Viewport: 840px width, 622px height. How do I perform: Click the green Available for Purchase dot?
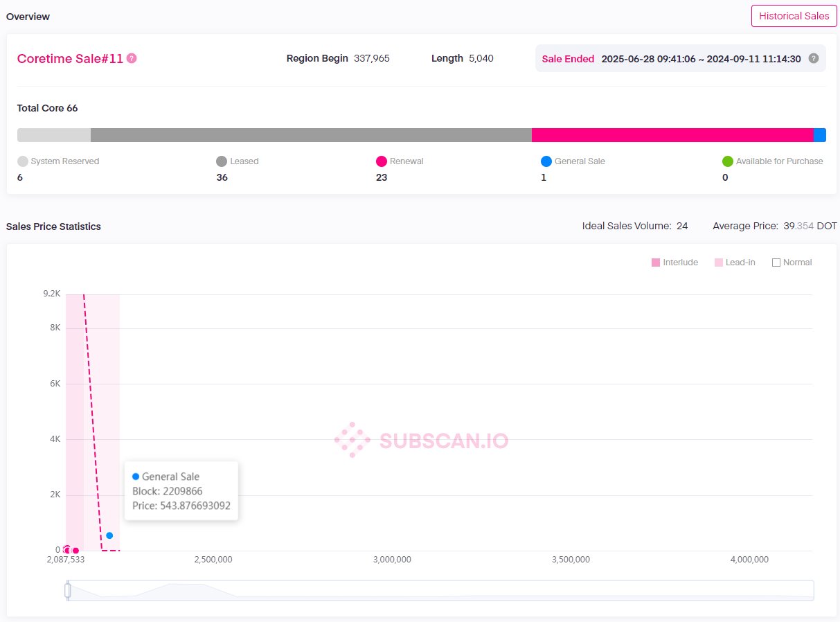[x=727, y=161]
